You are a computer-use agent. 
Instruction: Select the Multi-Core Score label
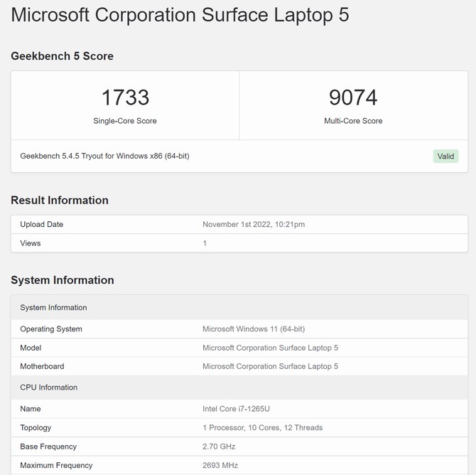click(353, 121)
